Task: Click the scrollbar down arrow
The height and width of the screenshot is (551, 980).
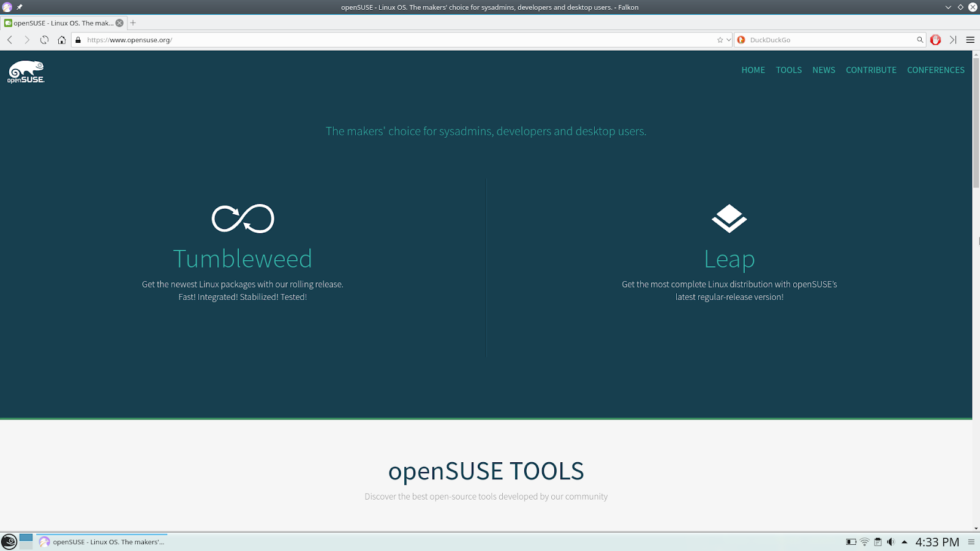Action: (976, 528)
